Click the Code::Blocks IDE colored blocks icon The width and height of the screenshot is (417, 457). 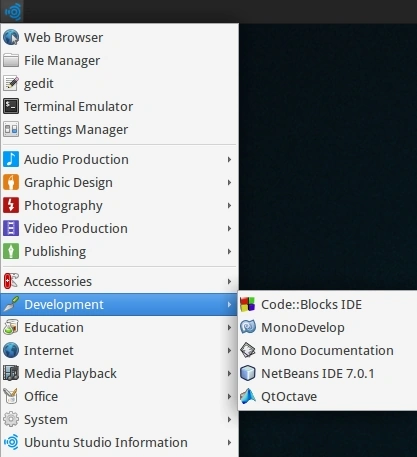247,304
